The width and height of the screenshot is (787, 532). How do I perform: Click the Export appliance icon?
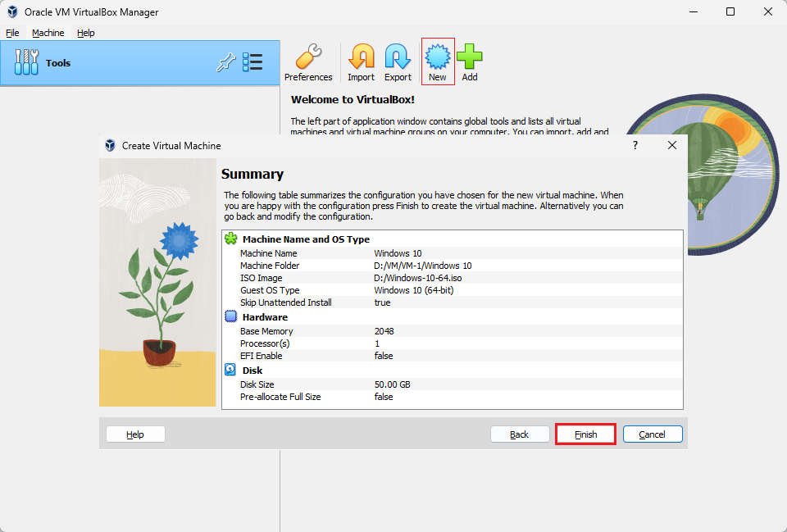(x=398, y=57)
